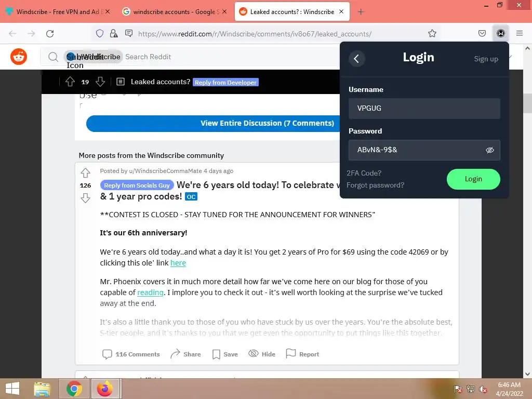Click the site security padlock icon
Screen dimensions: 532x399
point(114,33)
